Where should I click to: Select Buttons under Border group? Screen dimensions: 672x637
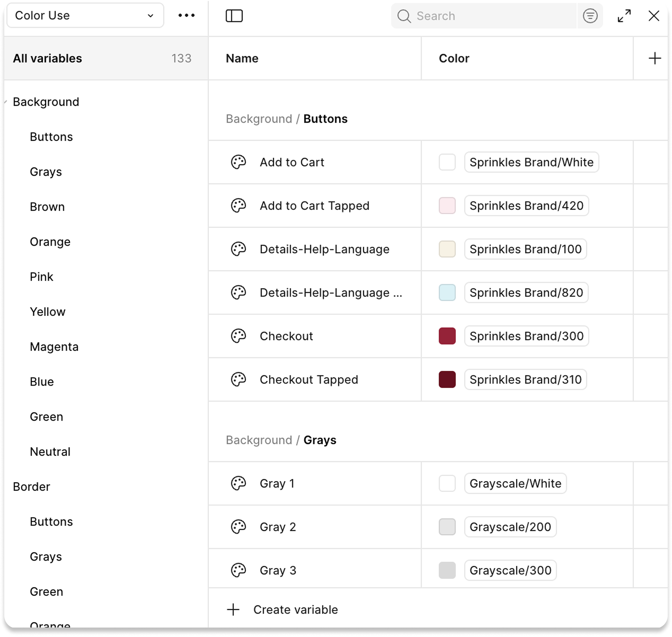click(x=51, y=522)
